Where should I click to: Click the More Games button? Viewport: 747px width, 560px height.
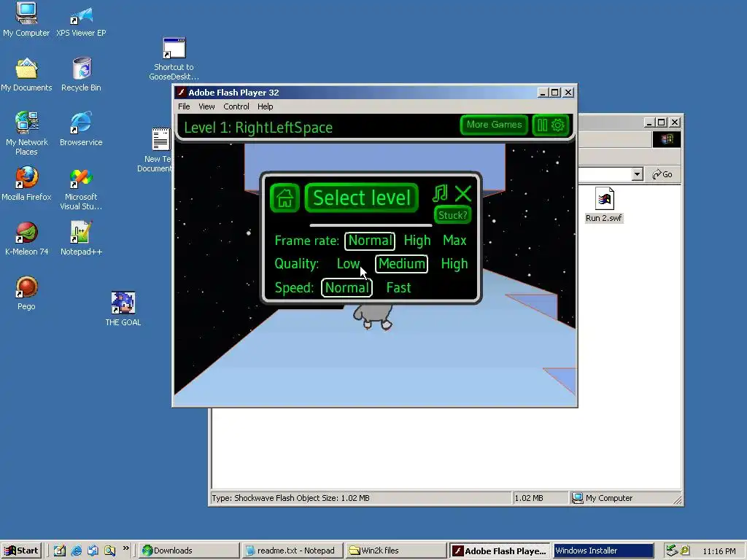point(494,125)
